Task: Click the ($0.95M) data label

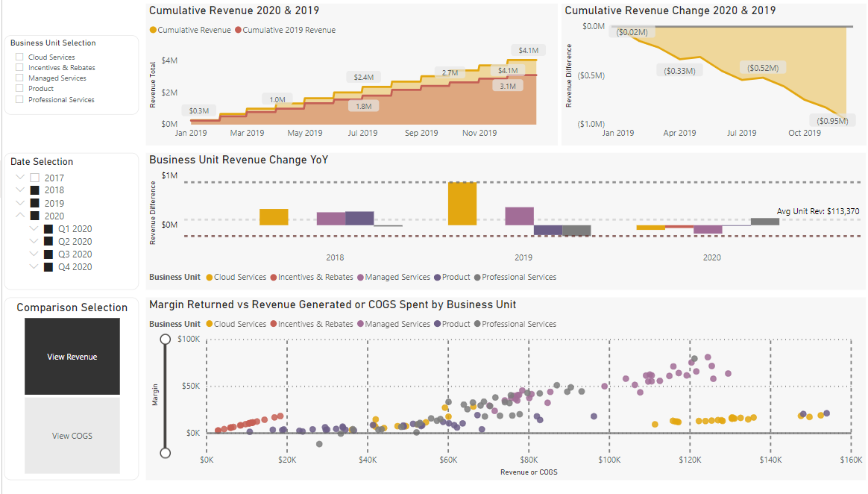Action: (831, 120)
